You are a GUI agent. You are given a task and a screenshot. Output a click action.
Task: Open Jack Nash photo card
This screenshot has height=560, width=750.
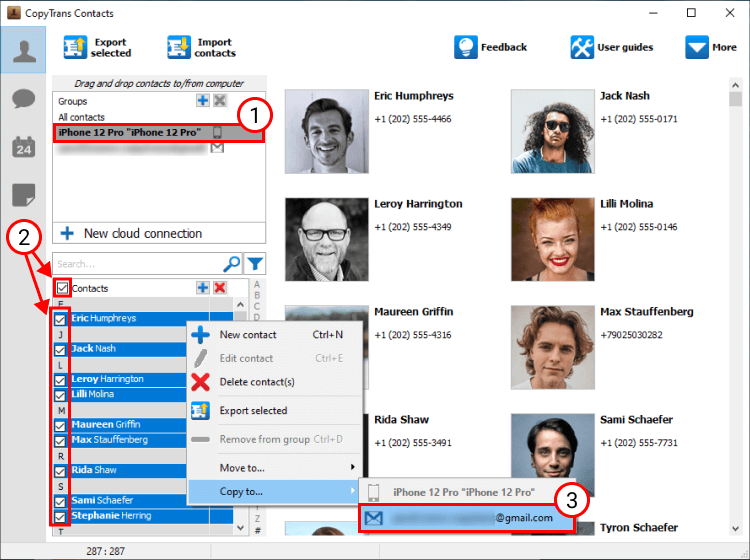click(x=552, y=132)
